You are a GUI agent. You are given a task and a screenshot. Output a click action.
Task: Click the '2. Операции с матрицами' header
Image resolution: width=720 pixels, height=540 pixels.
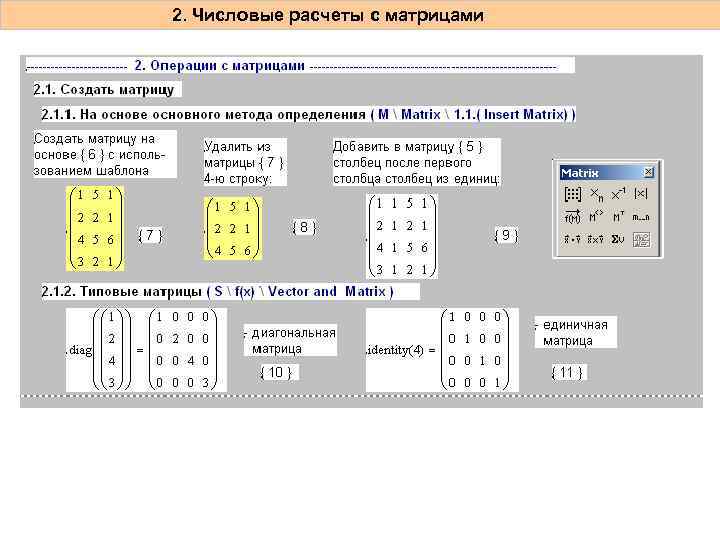(x=219, y=66)
